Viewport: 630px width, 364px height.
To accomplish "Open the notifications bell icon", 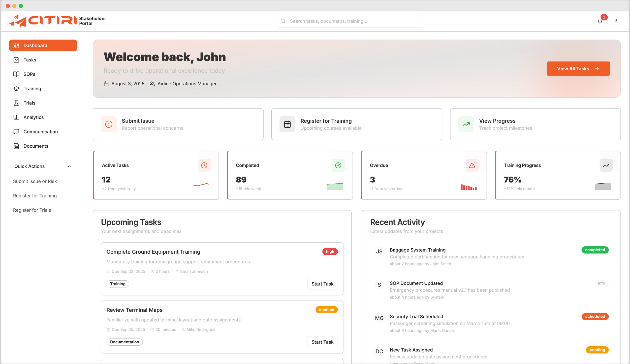I will (600, 21).
